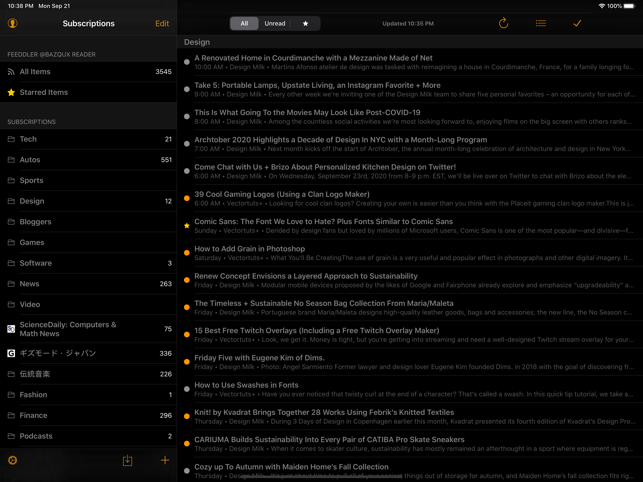Click the star marker on Comic Sans article
Screen dimensions: 643x482
tap(187, 226)
